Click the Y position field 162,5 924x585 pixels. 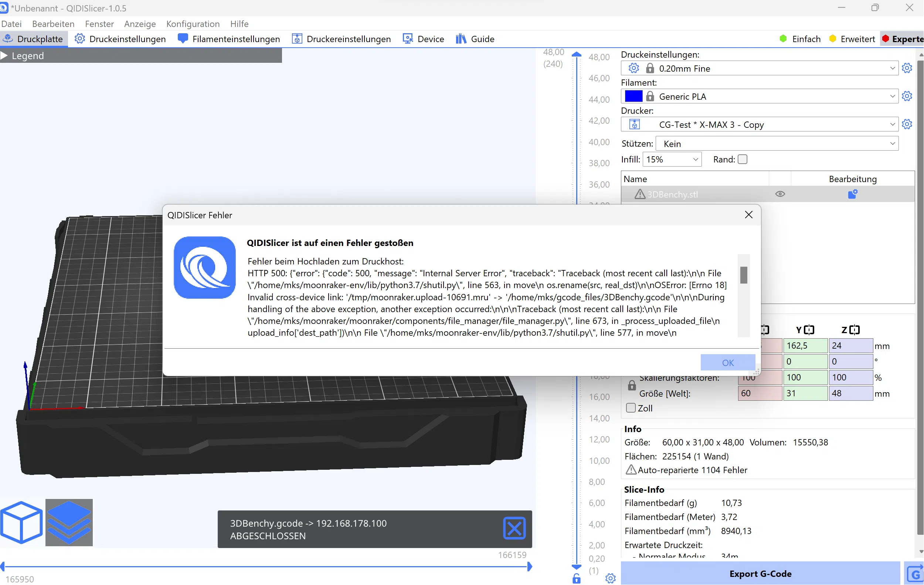click(x=805, y=346)
